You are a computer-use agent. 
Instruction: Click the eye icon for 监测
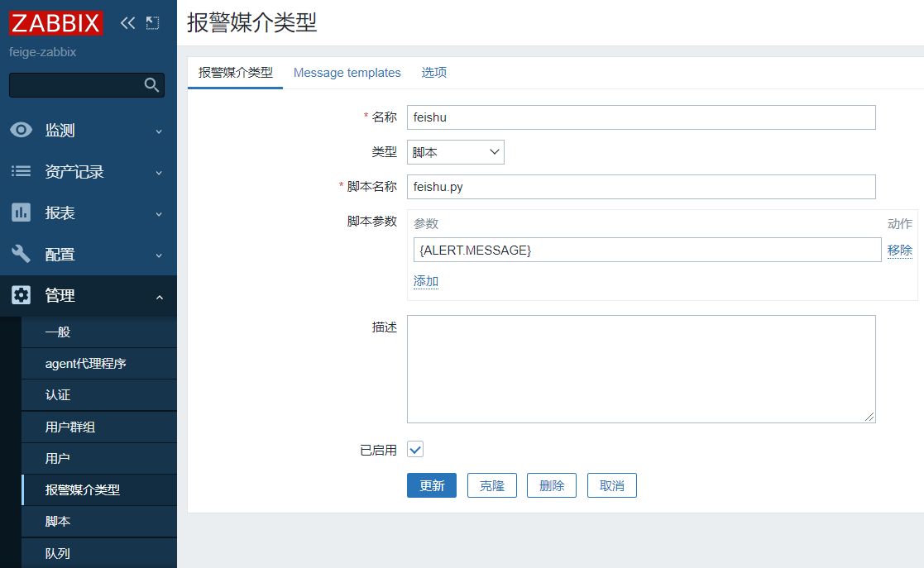click(22, 130)
